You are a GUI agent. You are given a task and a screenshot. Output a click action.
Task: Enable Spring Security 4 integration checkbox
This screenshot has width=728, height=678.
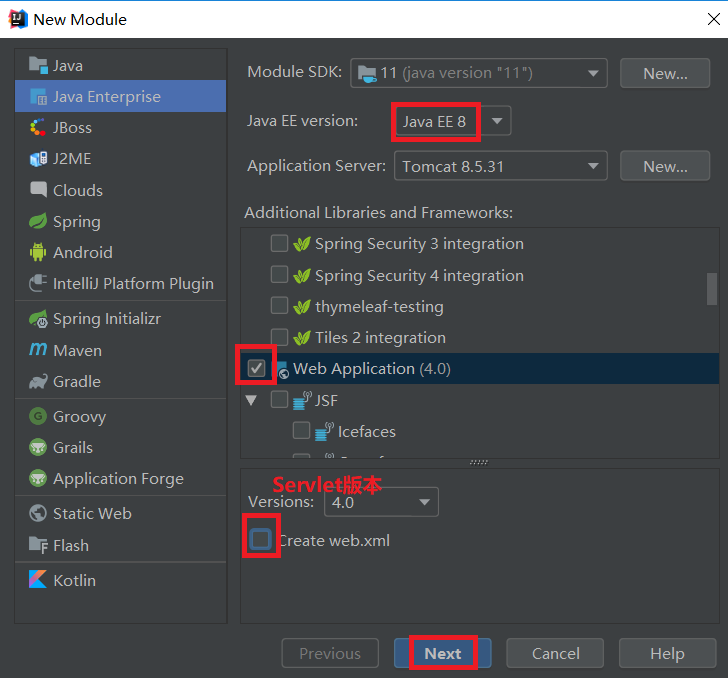279,274
